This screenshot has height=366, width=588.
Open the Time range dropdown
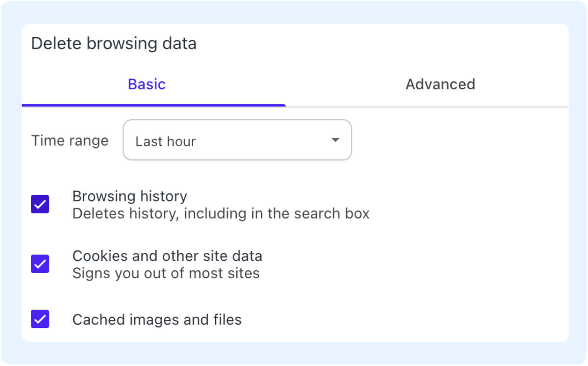tap(237, 140)
